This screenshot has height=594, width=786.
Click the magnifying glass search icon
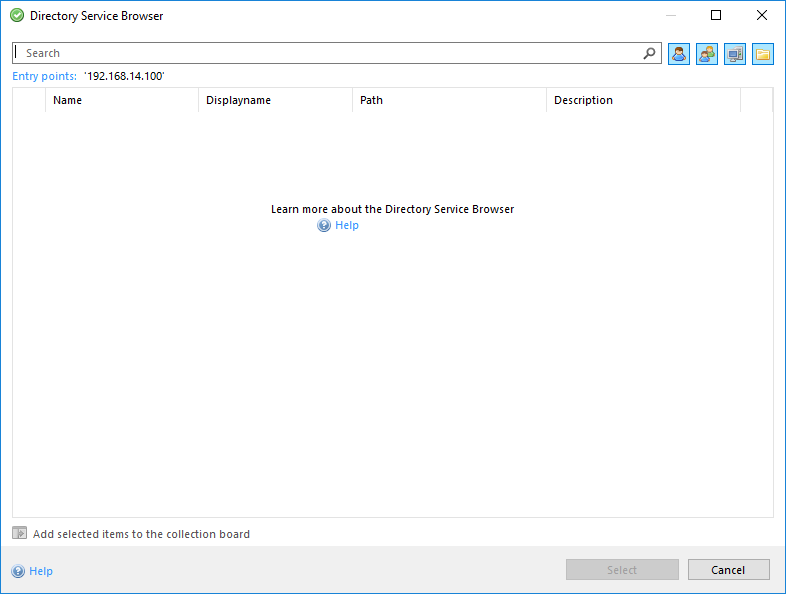tap(650, 54)
